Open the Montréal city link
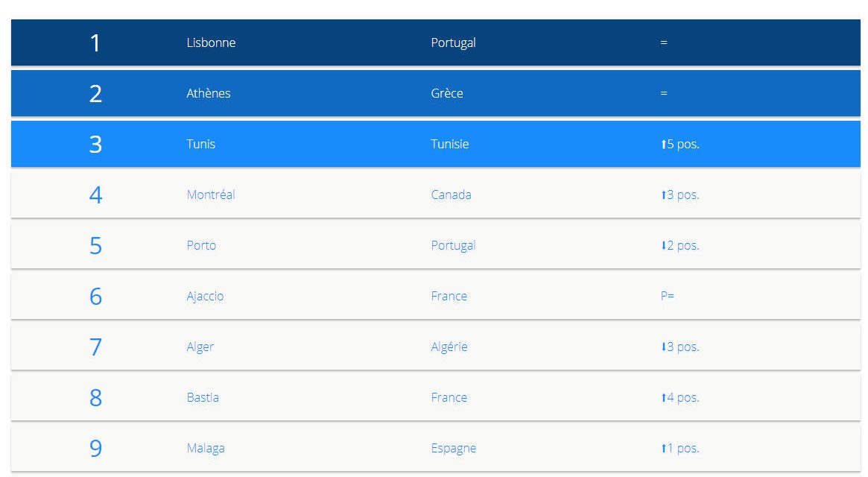Screen dimensions: 868x477 [211, 195]
